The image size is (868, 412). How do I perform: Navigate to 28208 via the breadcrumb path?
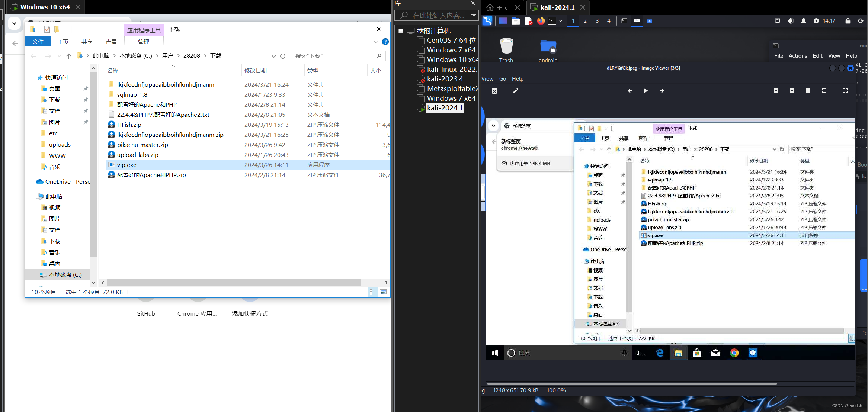click(x=192, y=55)
